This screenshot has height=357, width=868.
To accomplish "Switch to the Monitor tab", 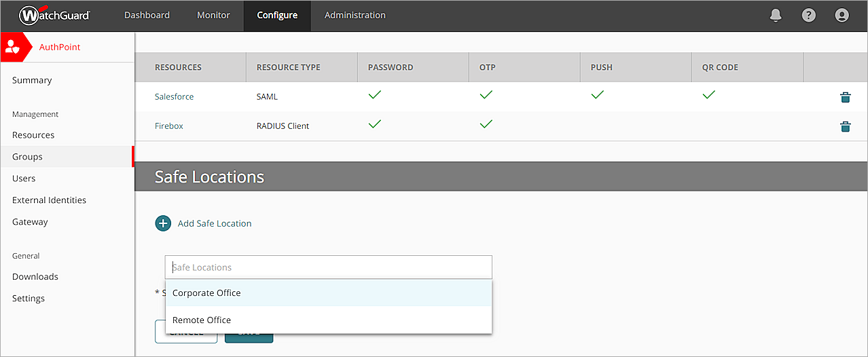I will [213, 15].
